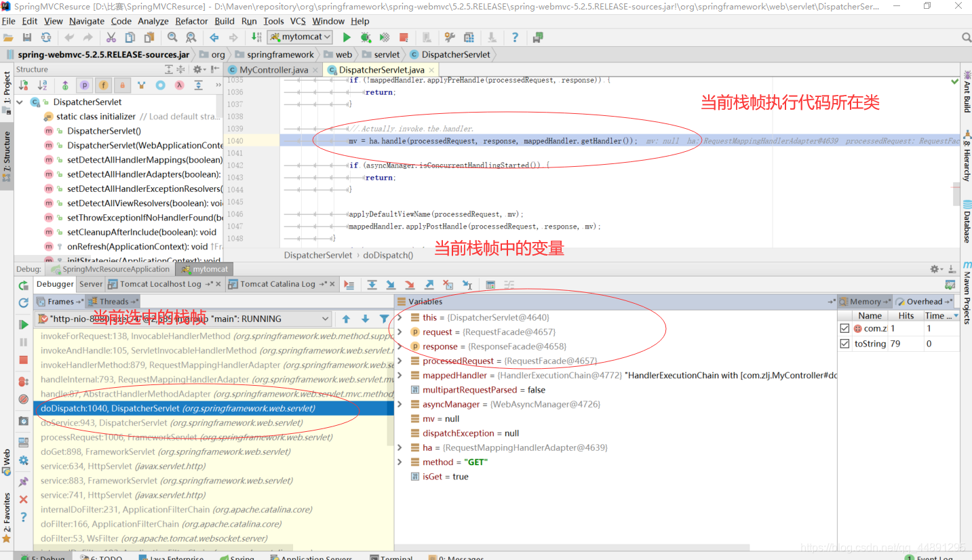Screen dimensions: 972x560
Task: Filter frames with the funnel icon
Action: tap(384, 319)
